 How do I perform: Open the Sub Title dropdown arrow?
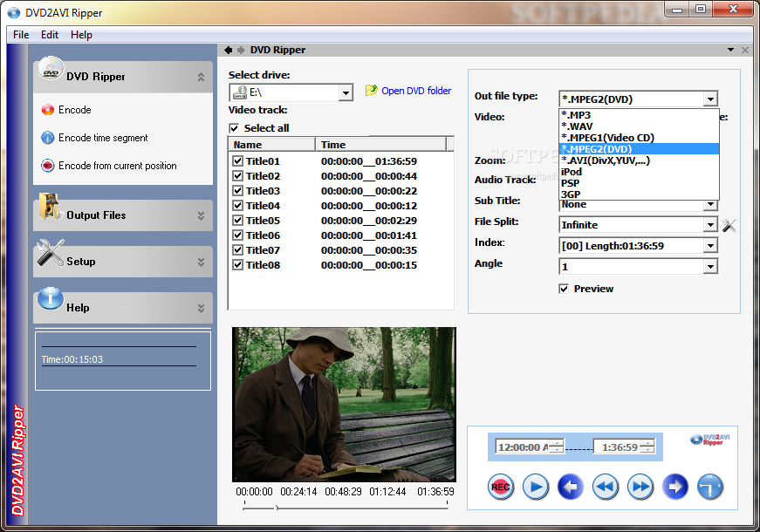(710, 205)
